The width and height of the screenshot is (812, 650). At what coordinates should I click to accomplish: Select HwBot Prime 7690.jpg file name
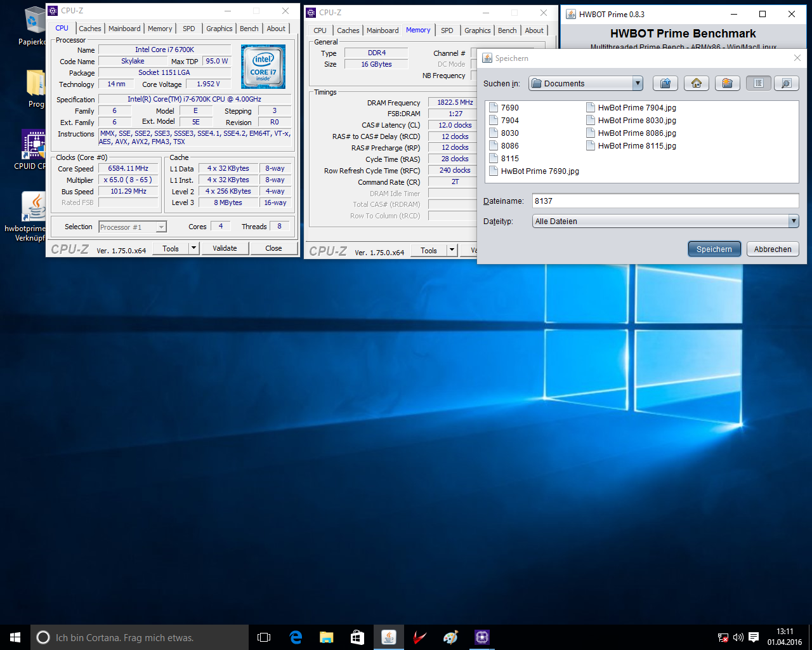[540, 171]
